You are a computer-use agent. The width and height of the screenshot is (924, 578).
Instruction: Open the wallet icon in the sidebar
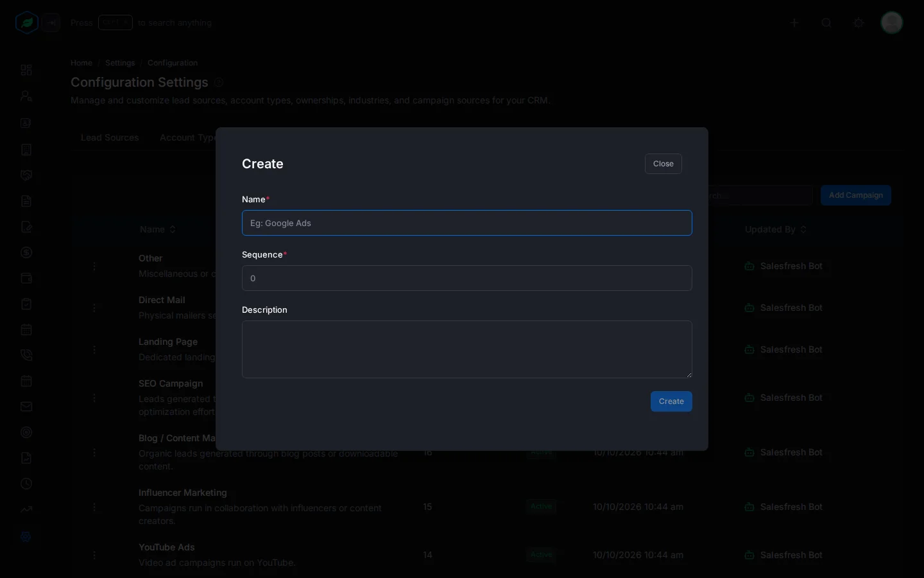[x=26, y=278]
